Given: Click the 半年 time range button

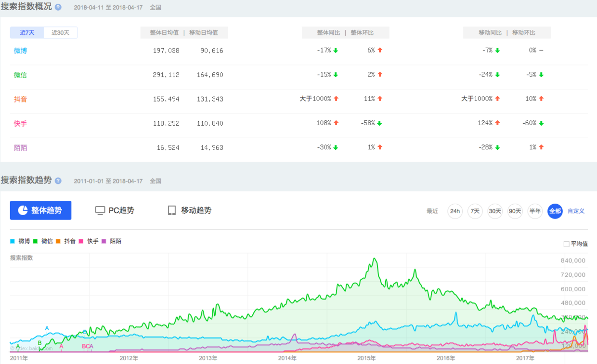Looking at the screenshot, I should tap(534, 211).
